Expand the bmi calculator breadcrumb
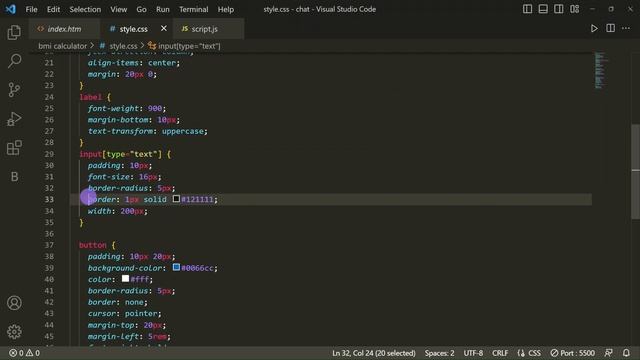Image resolution: width=640 pixels, height=360 pixels. coord(62,46)
